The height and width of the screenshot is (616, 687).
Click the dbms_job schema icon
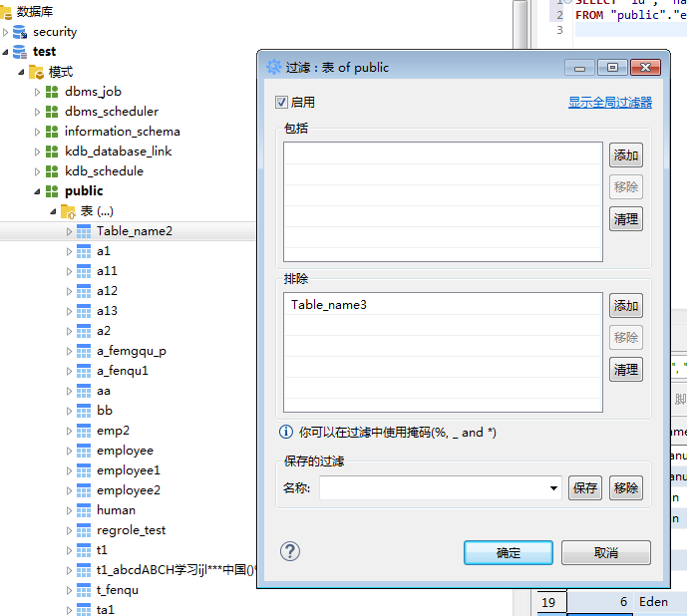click(x=52, y=92)
